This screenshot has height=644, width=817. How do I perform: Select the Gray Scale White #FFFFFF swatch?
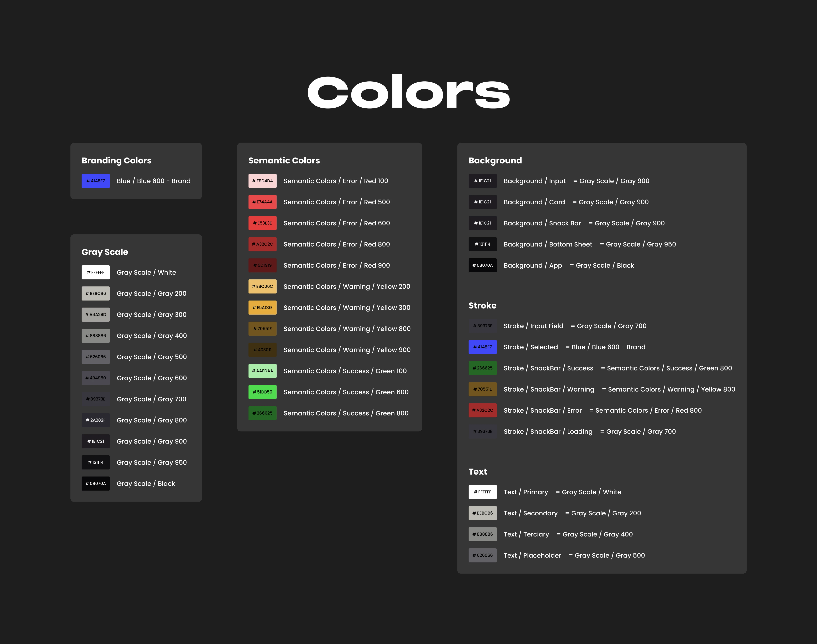tap(95, 272)
